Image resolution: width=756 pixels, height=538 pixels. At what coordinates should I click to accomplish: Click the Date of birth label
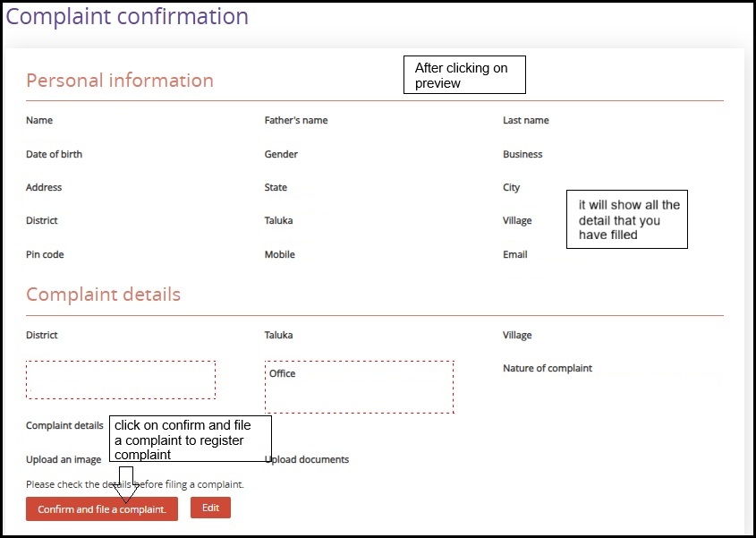tap(54, 154)
